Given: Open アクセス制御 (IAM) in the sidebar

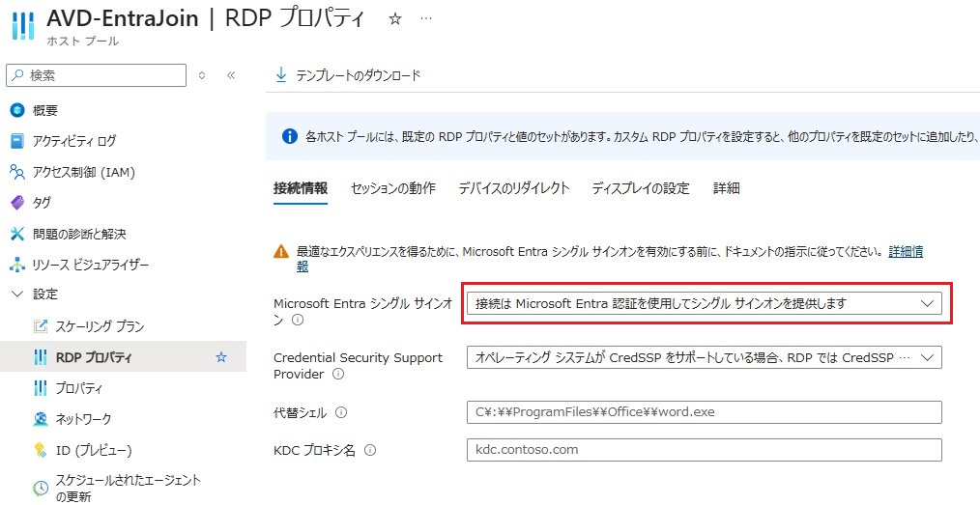Looking at the screenshot, I should click(x=82, y=172).
